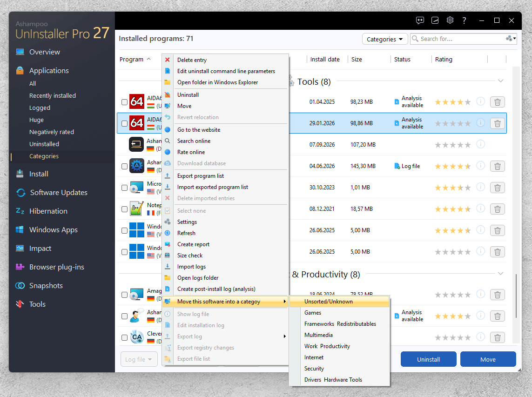Click the Hibernation Zz icon
Screen dimensions: 532x397
pos(20,211)
